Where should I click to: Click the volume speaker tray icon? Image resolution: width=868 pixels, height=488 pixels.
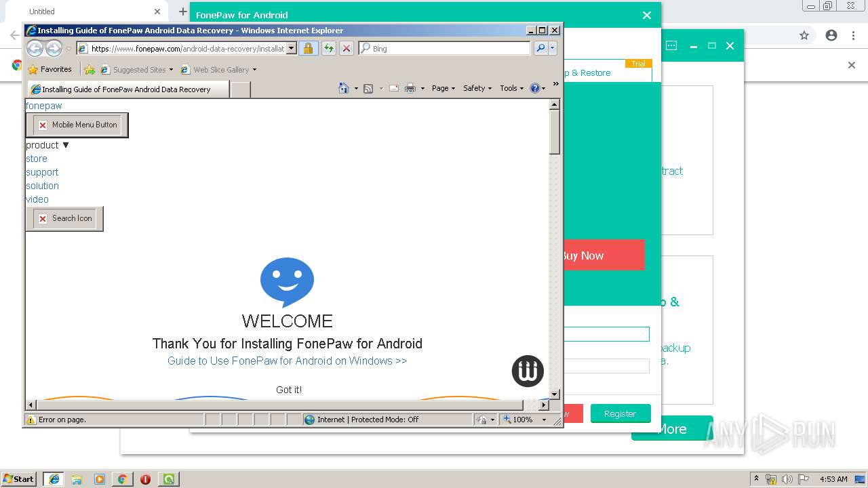click(x=787, y=479)
